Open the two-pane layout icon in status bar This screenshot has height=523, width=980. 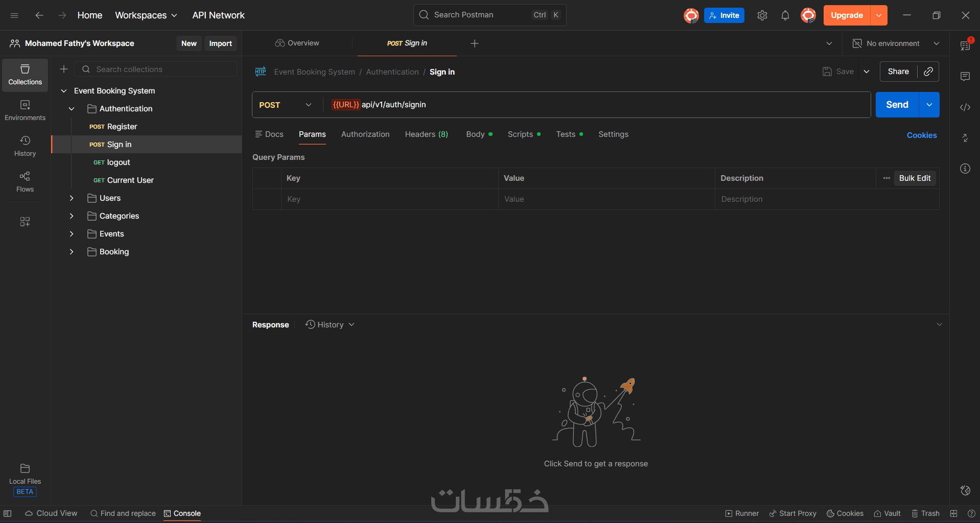coord(953,513)
